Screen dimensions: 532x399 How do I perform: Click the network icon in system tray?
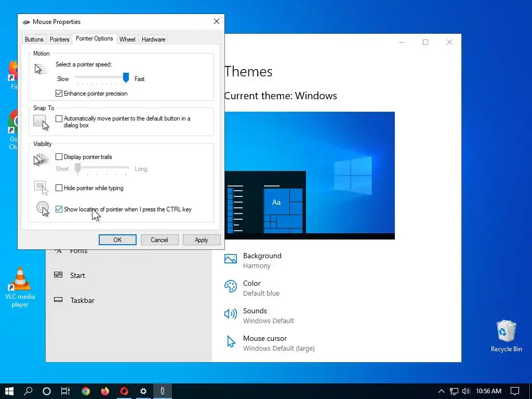pos(454,391)
